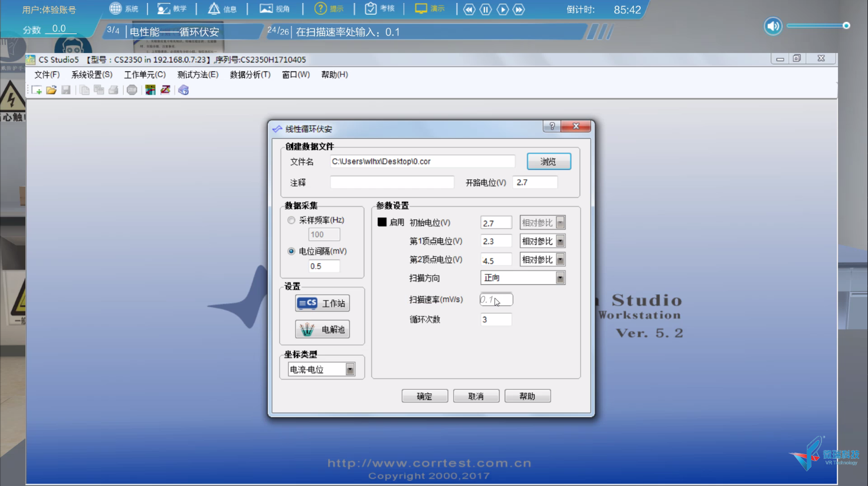Minimize the CS Studio5 window
868x486 pixels.
point(780,58)
